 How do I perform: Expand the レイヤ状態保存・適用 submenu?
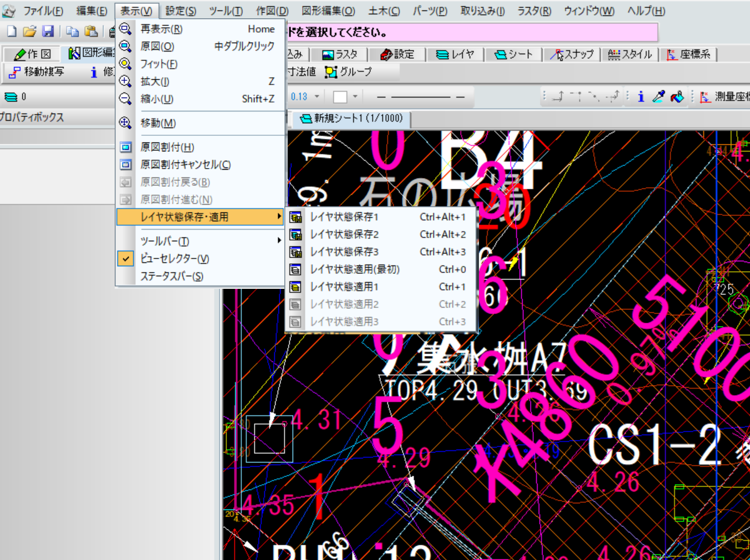[200, 217]
